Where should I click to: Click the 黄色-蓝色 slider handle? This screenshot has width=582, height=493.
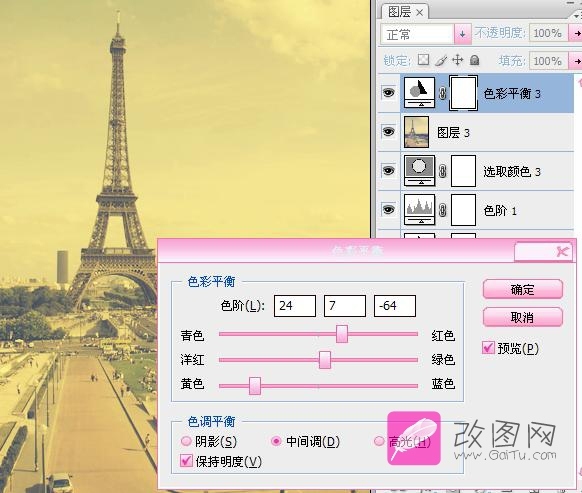(x=255, y=386)
